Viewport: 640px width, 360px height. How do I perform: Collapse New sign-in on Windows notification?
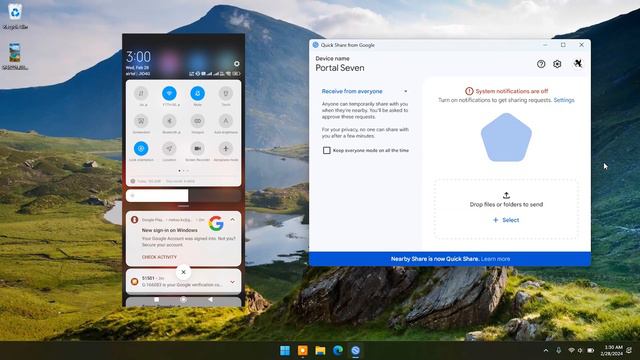[233, 220]
